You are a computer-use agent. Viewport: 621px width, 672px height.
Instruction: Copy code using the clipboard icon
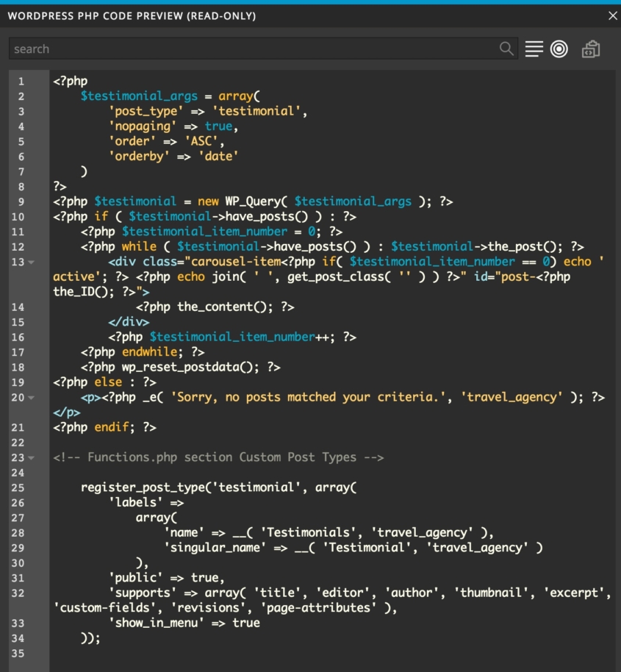coord(590,49)
